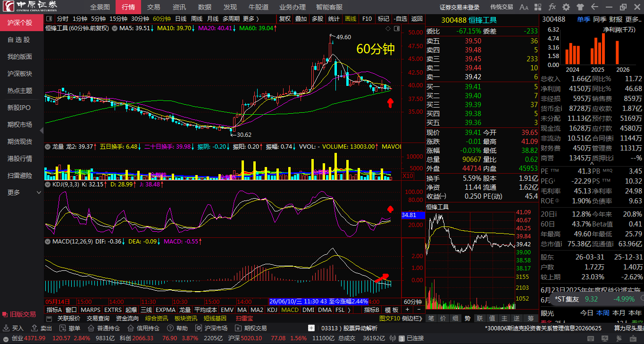Toggle the 标记 mark option
This screenshot has height=344, width=644.
[384, 19]
